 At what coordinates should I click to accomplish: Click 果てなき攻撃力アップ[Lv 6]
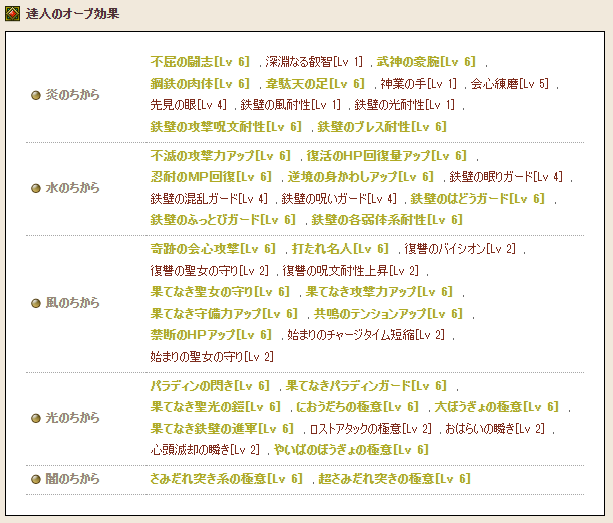[379, 292]
